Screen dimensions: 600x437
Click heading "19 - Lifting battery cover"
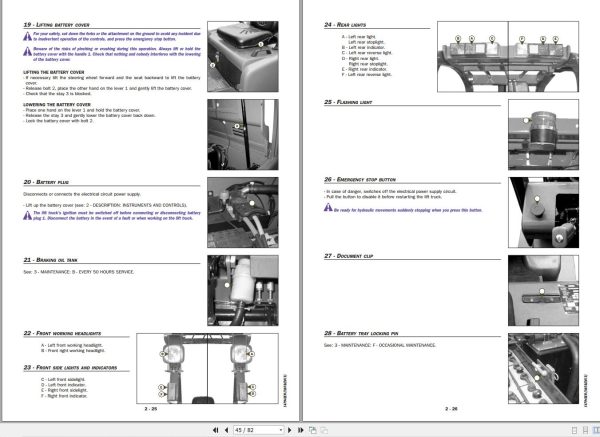56,25
